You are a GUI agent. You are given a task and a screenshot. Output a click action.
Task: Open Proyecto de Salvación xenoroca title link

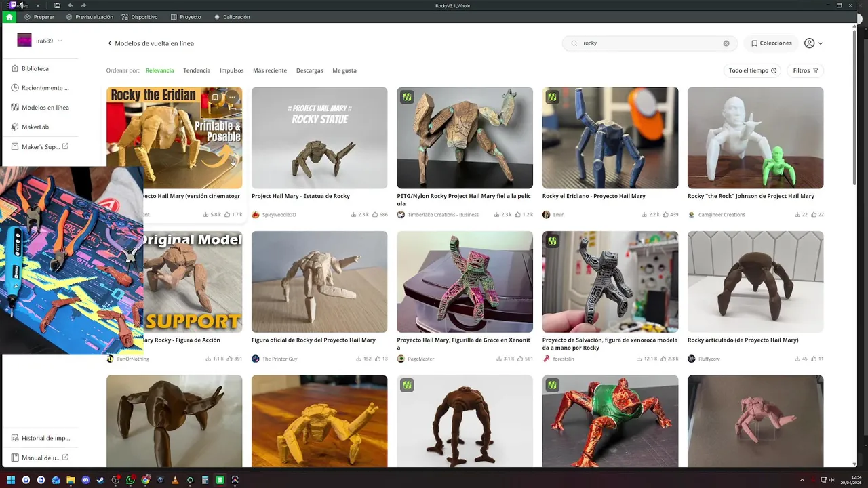point(610,344)
